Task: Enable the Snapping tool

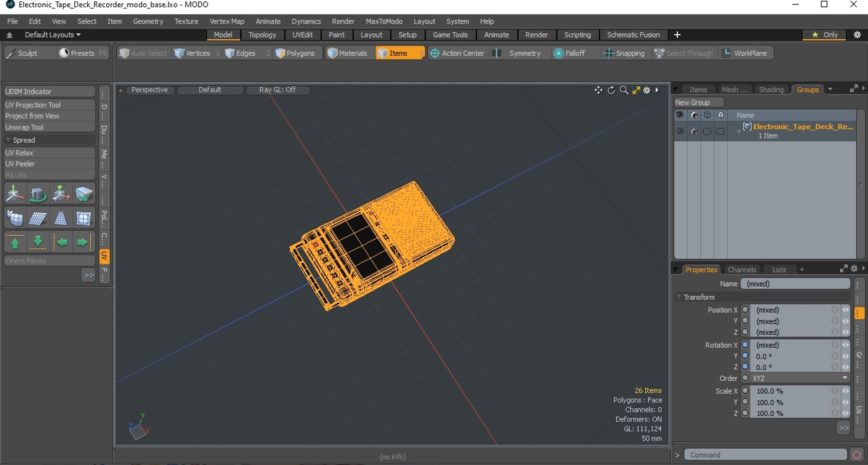Action: click(x=625, y=53)
